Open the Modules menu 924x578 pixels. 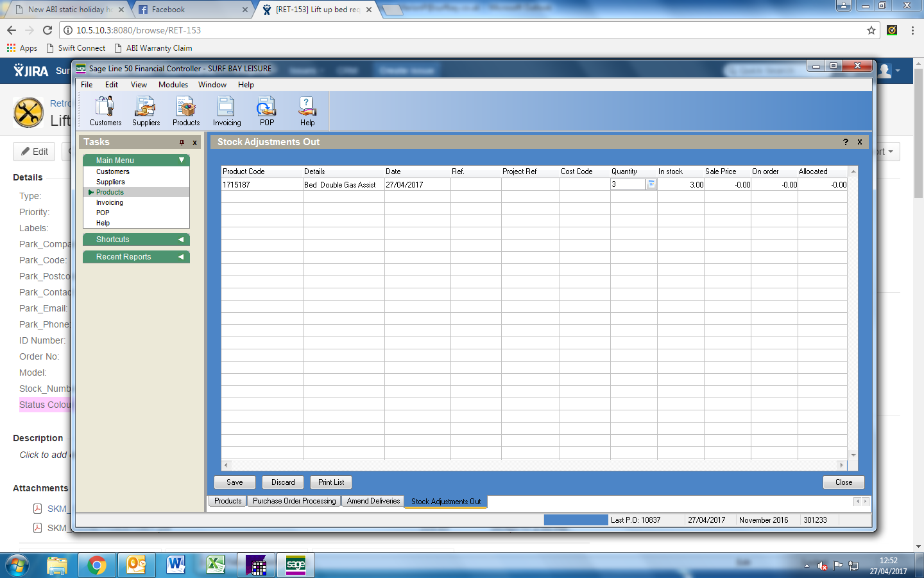pyautogui.click(x=173, y=85)
